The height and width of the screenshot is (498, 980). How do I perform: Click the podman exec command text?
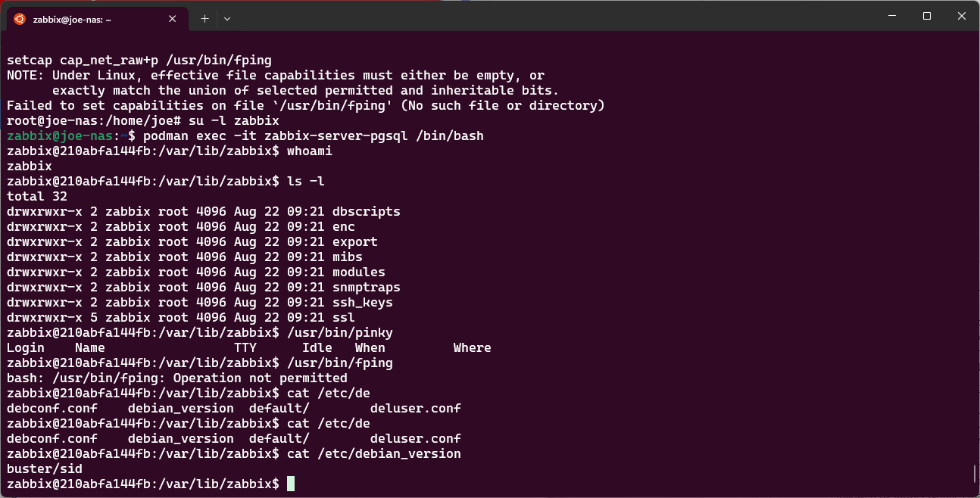314,135
